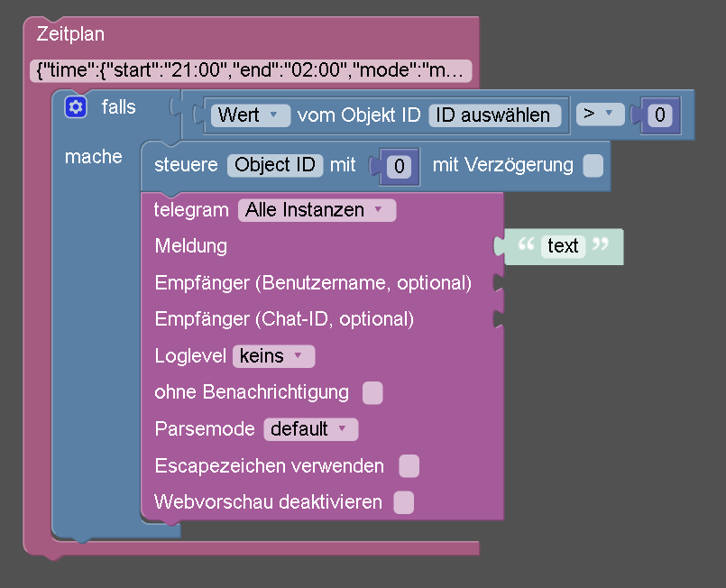Click the 'Empfänger (Benutzername, optional)' input socket
Screen dimensions: 726x588
point(498,283)
